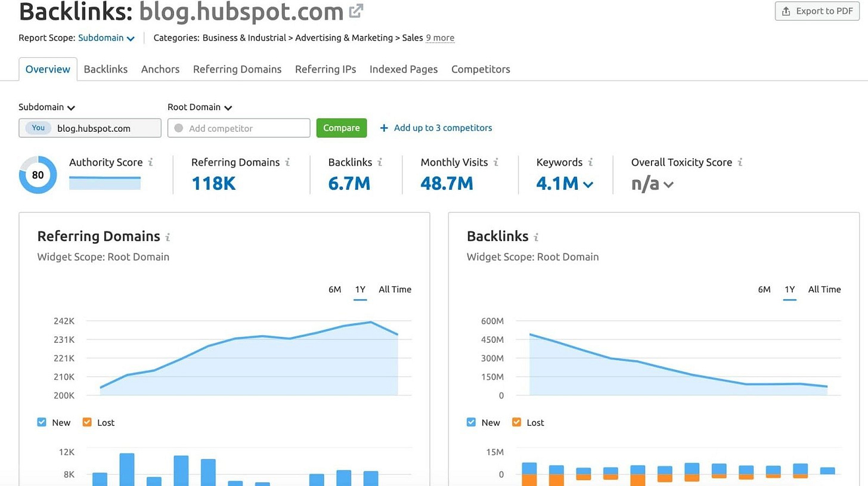Switch to the Competitors tab

click(480, 69)
